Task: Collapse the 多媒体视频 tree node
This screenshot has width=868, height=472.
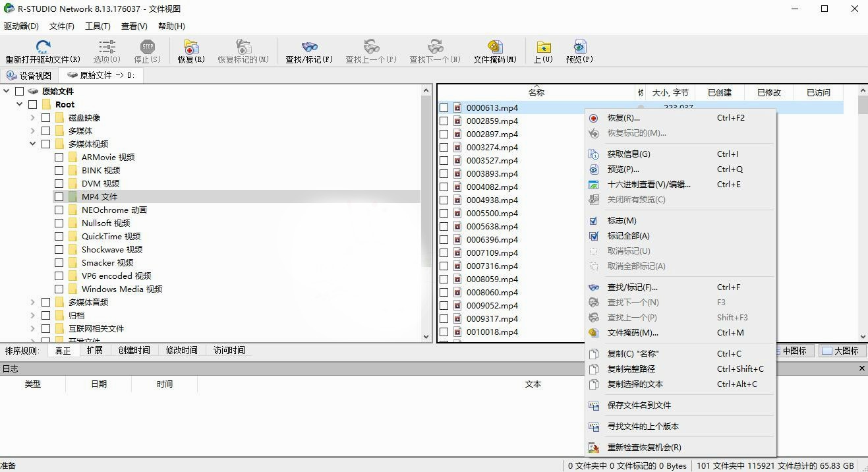Action: [33, 144]
